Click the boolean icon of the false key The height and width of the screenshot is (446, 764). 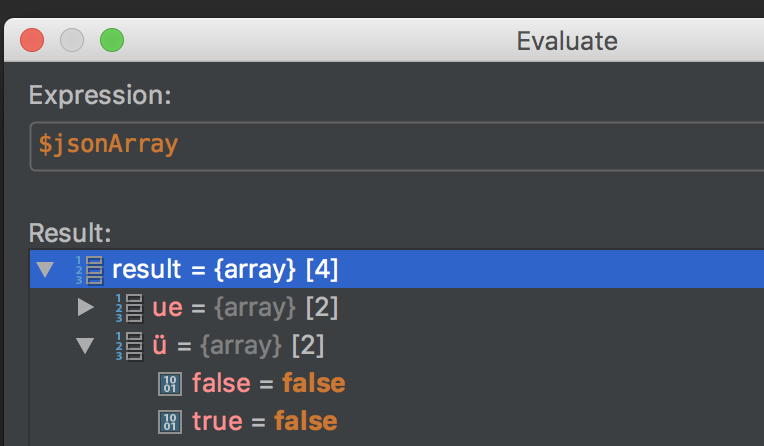171,383
